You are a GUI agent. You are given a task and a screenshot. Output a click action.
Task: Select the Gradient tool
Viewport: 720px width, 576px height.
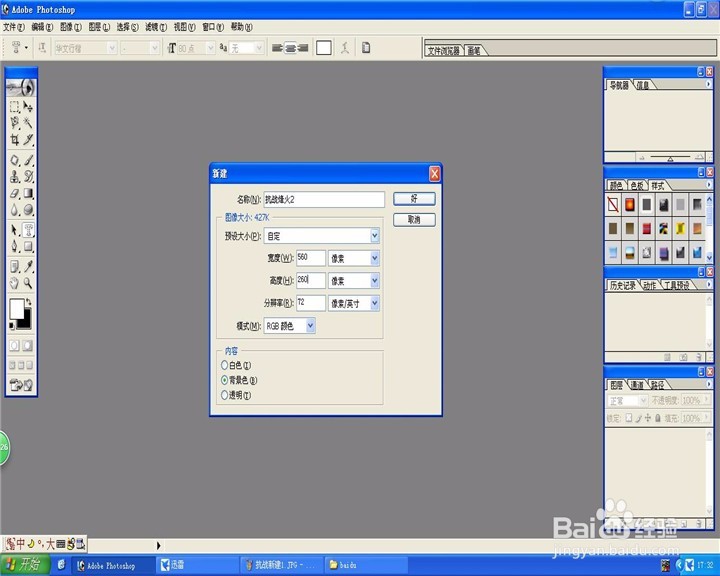click(28, 193)
